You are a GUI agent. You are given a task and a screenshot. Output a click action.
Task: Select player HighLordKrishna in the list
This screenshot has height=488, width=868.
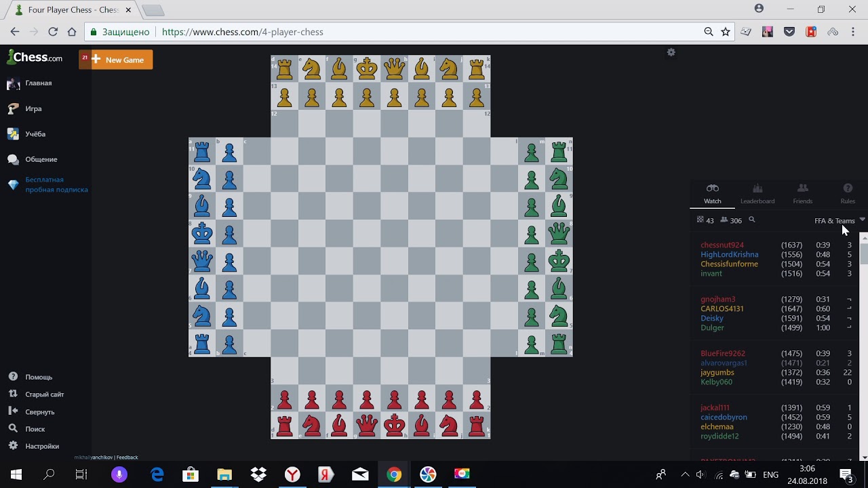coord(730,255)
